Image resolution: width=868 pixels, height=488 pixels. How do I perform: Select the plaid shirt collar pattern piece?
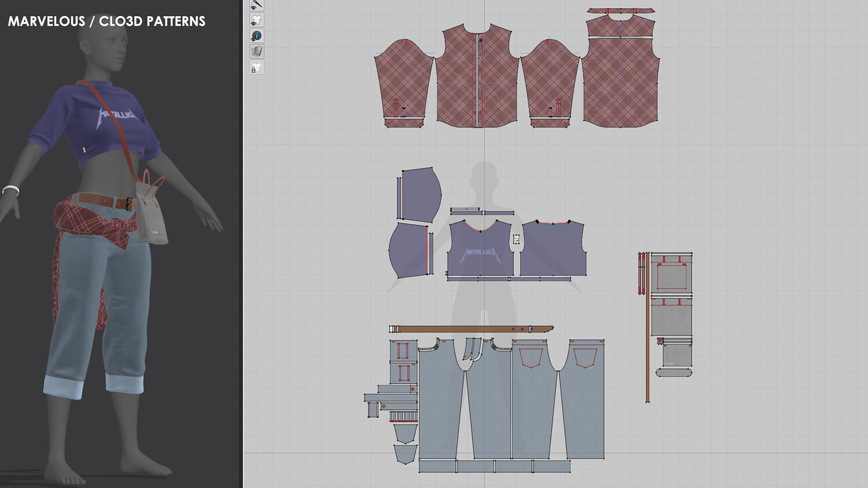(620, 10)
